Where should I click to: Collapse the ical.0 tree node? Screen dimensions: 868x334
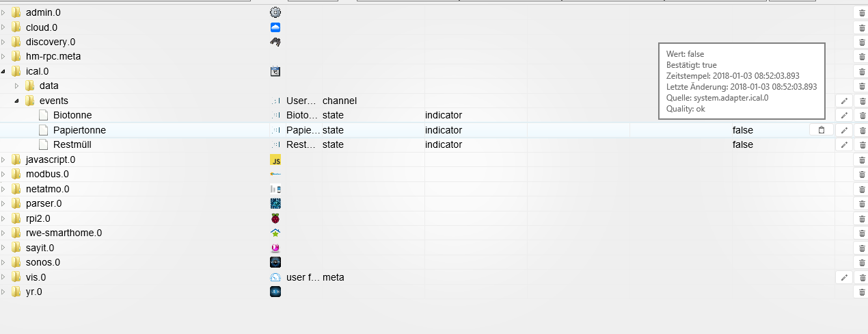3,71
